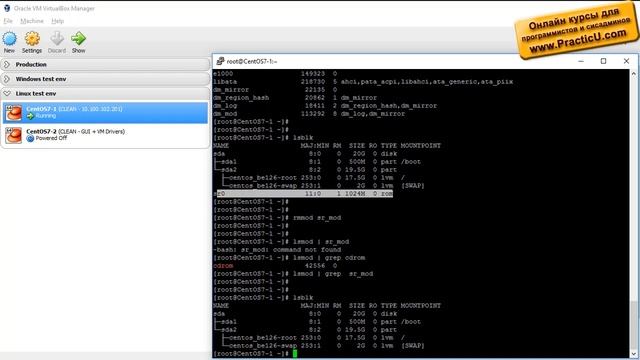This screenshot has height=360, width=640.
Task: Click the Running status arrow icon
Action: [30, 116]
